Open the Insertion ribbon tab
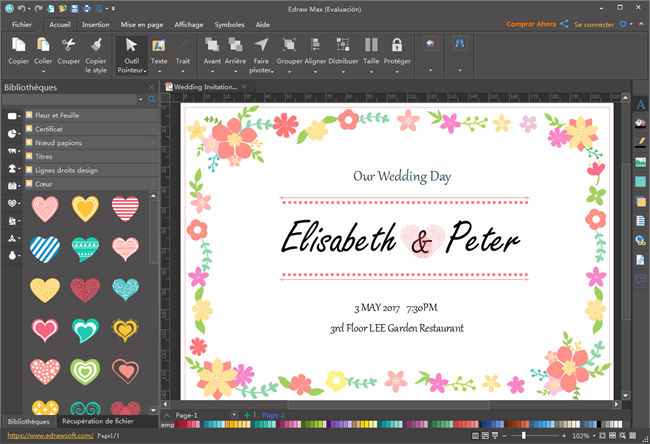This screenshot has width=650, height=444. (x=96, y=23)
